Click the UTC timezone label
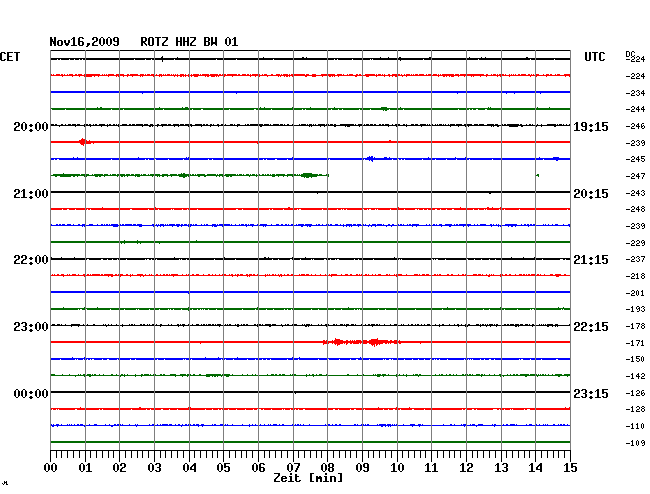 click(595, 57)
